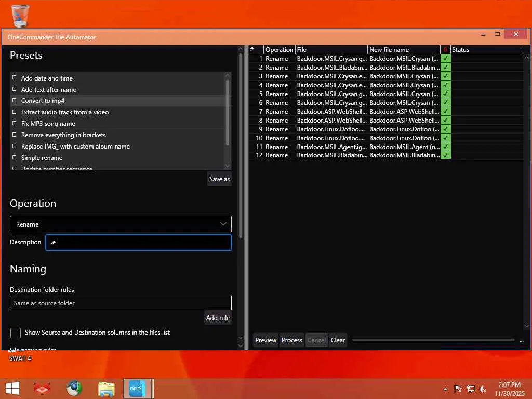532x399 pixels.
Task: Click the Same as source folder field
Action: click(121, 303)
